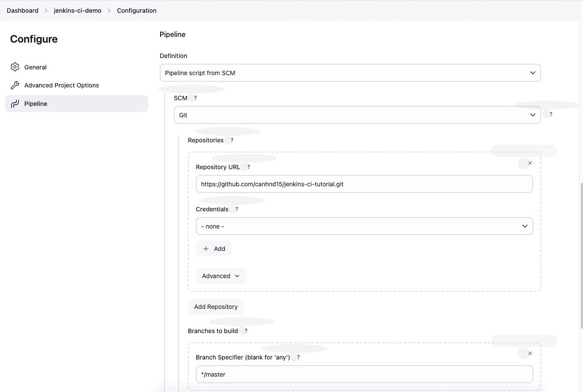Show help for Branches to build

[x=246, y=331]
